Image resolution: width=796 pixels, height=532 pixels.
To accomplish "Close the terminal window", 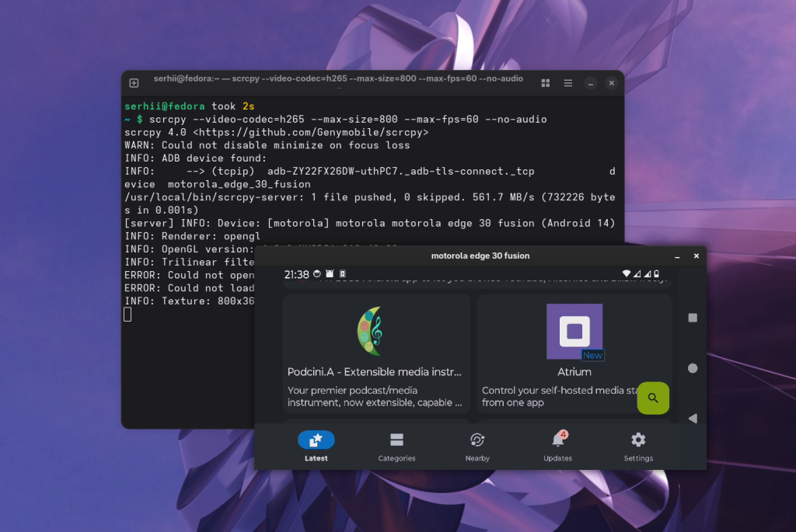I will pos(612,83).
